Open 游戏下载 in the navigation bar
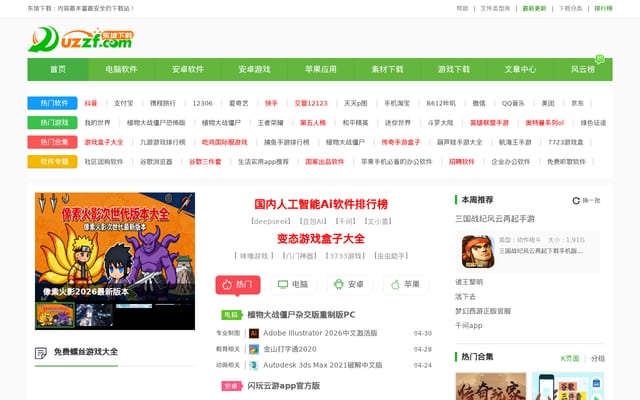 tap(454, 69)
